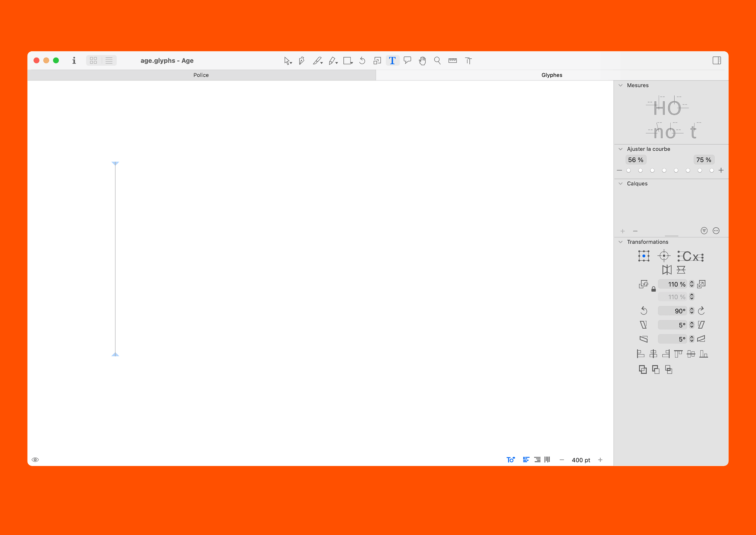This screenshot has height=535, width=756.
Task: Toggle the scale proportions lock
Action: click(x=653, y=289)
